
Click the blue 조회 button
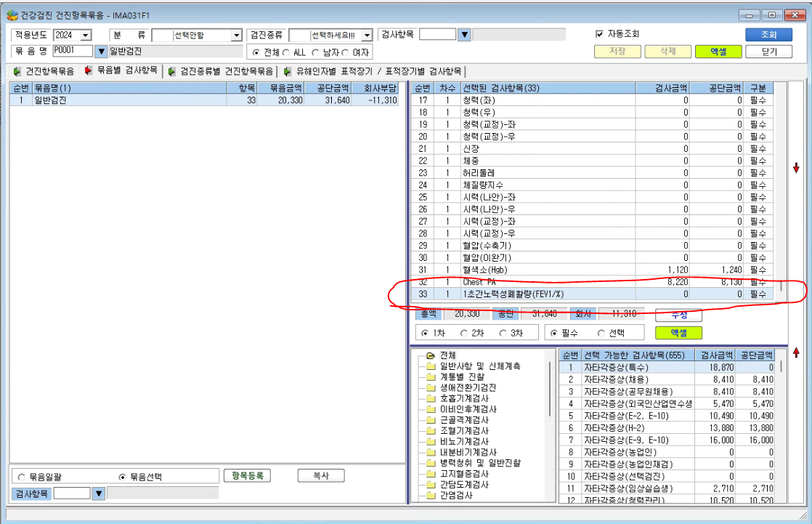pos(768,35)
